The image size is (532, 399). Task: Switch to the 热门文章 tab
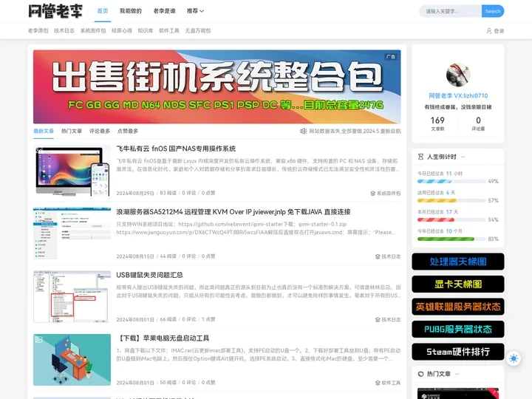pos(72,131)
